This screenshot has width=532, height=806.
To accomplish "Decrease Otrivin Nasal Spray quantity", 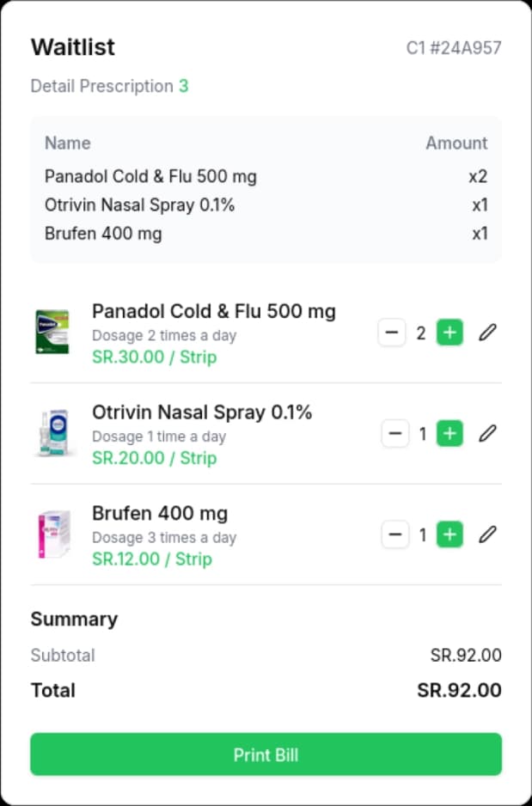I will pyautogui.click(x=394, y=434).
